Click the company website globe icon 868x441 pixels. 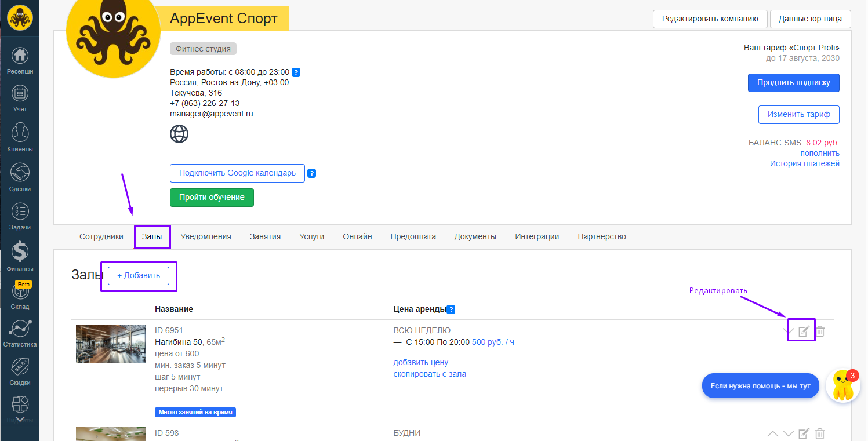(x=179, y=134)
